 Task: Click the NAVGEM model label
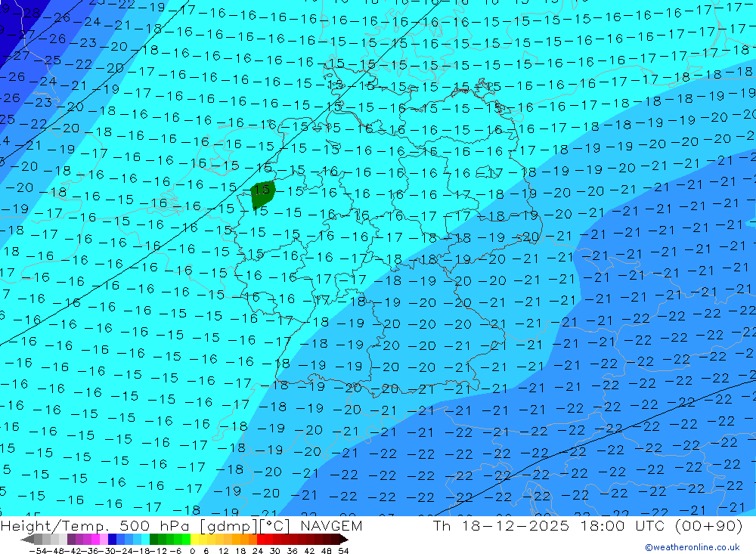331,525
